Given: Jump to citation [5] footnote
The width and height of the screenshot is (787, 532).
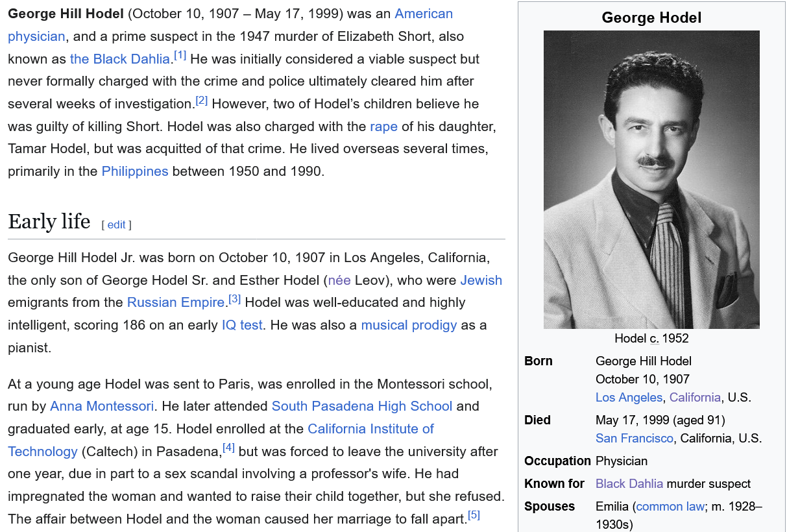Looking at the screenshot, I should (474, 515).
